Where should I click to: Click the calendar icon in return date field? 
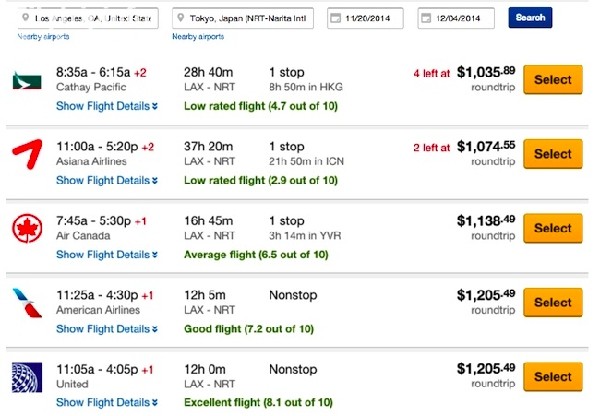tap(426, 18)
